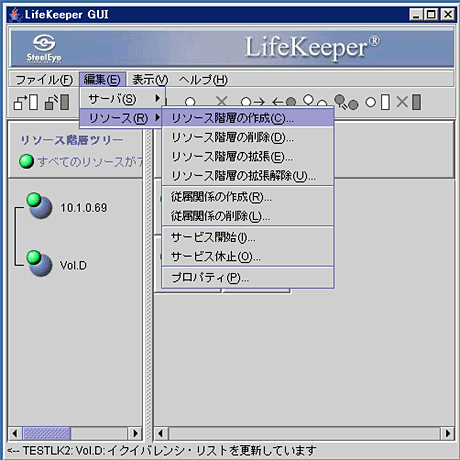Image resolution: width=460 pixels, height=460 pixels.
Task: Click the green all-resources status indicator
Action: 26,162
